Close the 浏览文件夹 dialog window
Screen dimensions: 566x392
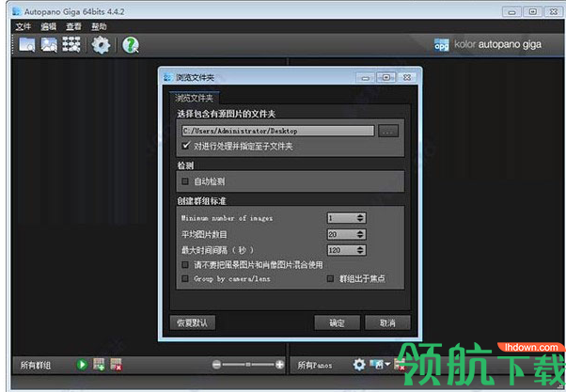click(407, 77)
